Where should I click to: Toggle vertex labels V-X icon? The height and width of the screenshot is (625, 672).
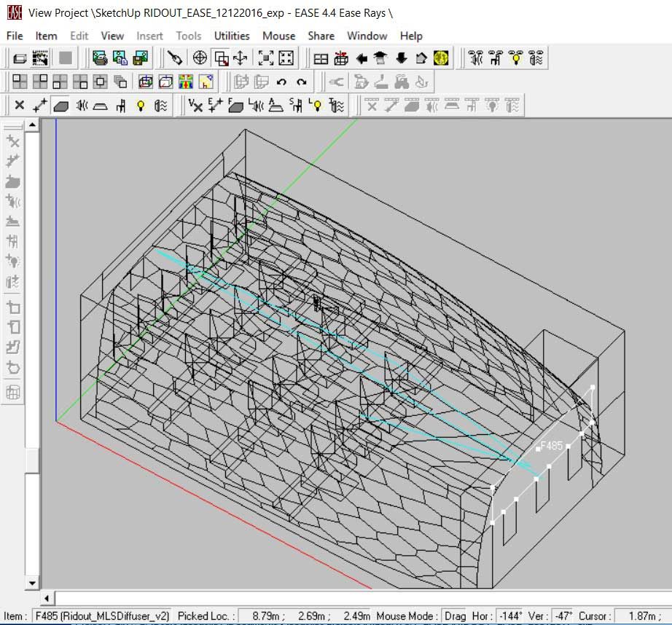tap(195, 106)
